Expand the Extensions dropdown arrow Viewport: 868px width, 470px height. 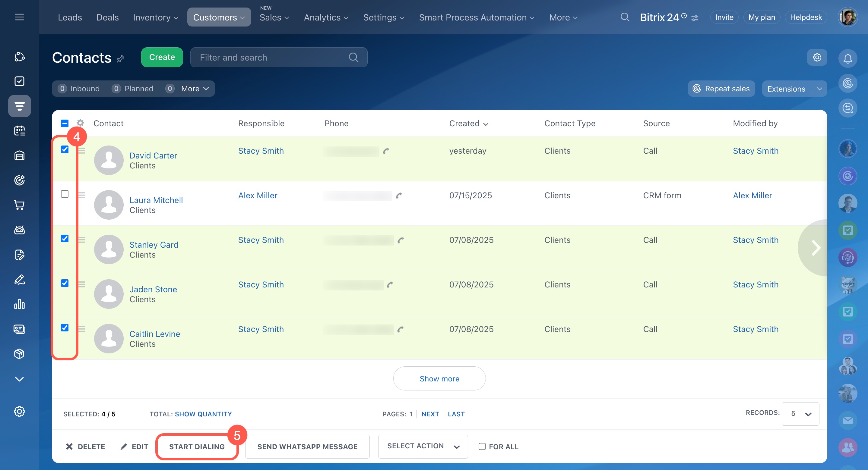click(819, 89)
